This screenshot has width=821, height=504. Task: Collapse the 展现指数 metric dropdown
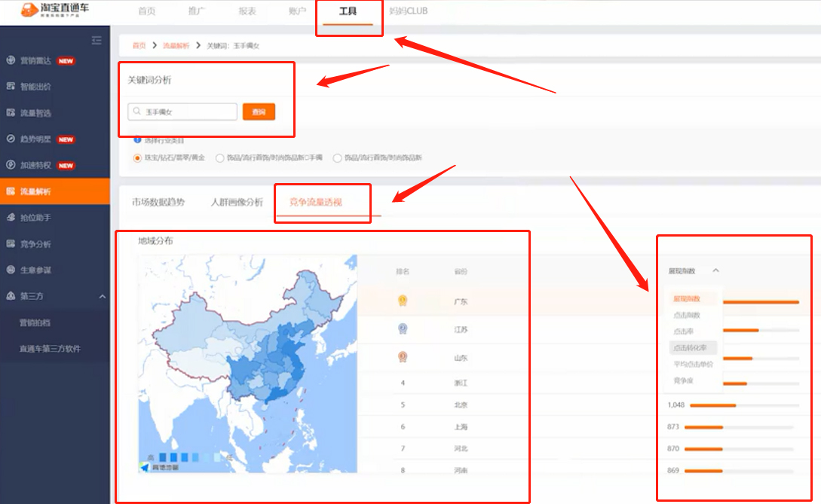pyautogui.click(x=715, y=270)
